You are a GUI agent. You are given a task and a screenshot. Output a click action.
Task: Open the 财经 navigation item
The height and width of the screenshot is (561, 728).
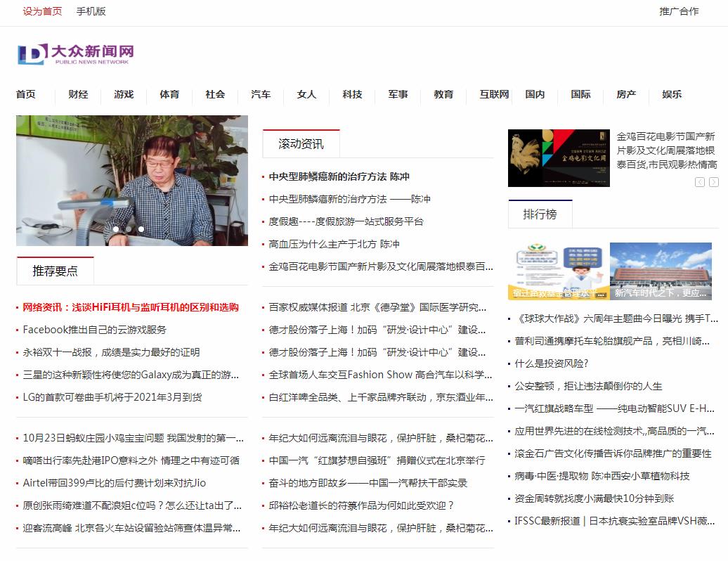78,94
